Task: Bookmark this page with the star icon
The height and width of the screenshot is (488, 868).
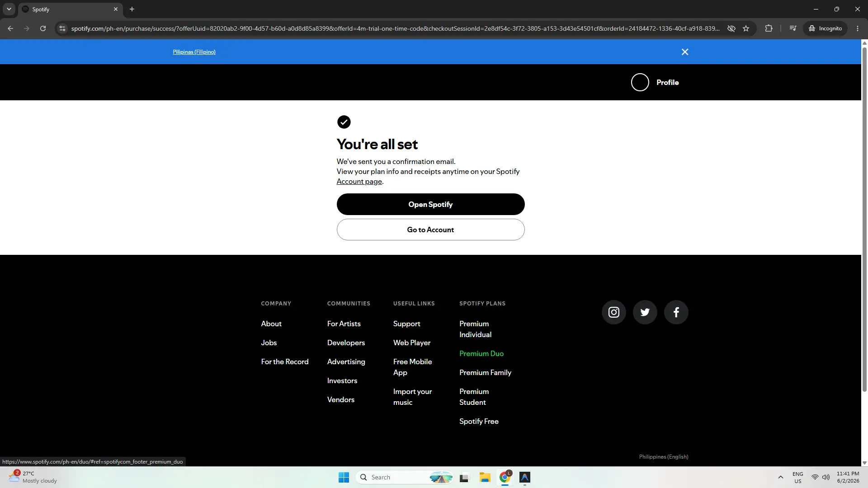Action: click(746, 28)
